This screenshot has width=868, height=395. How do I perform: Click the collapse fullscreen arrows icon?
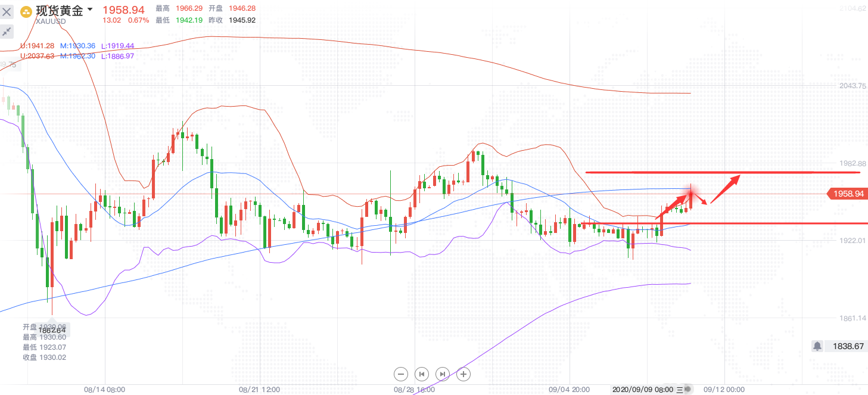pos(7,32)
